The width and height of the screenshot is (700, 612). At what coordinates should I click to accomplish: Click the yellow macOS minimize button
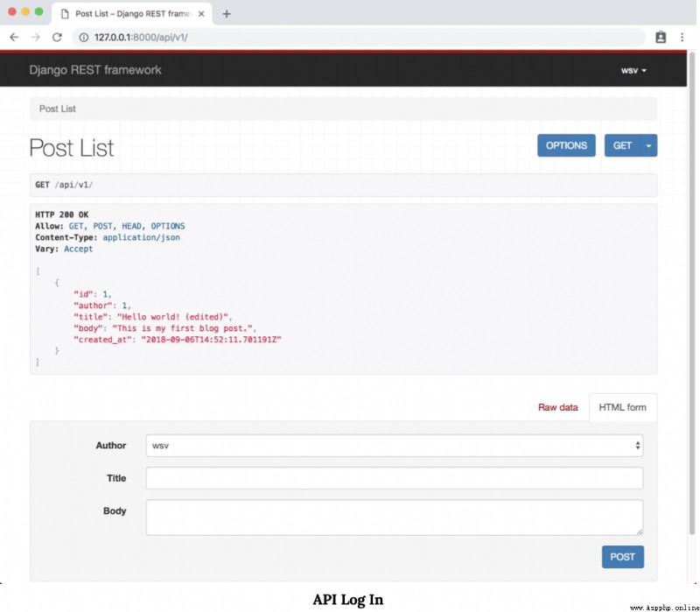[x=25, y=11]
